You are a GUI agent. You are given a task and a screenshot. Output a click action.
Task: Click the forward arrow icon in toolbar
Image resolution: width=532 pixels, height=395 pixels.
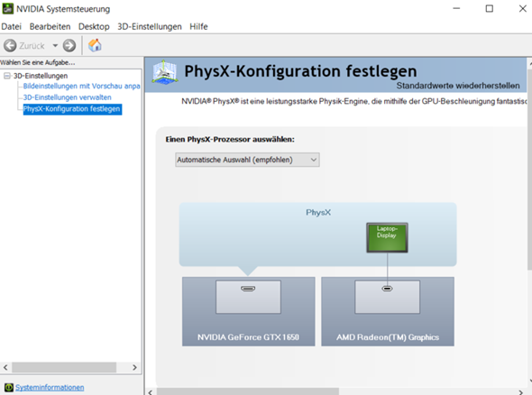[x=69, y=45]
